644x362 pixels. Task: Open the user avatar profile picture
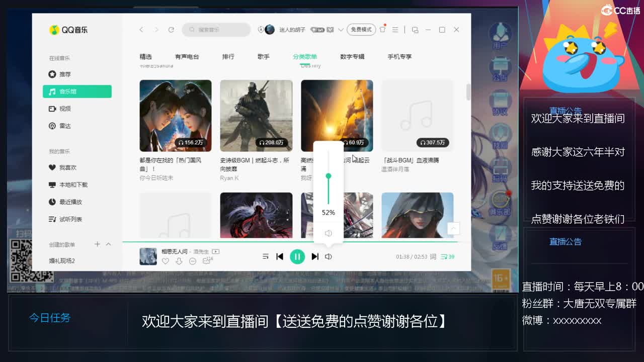click(x=270, y=30)
